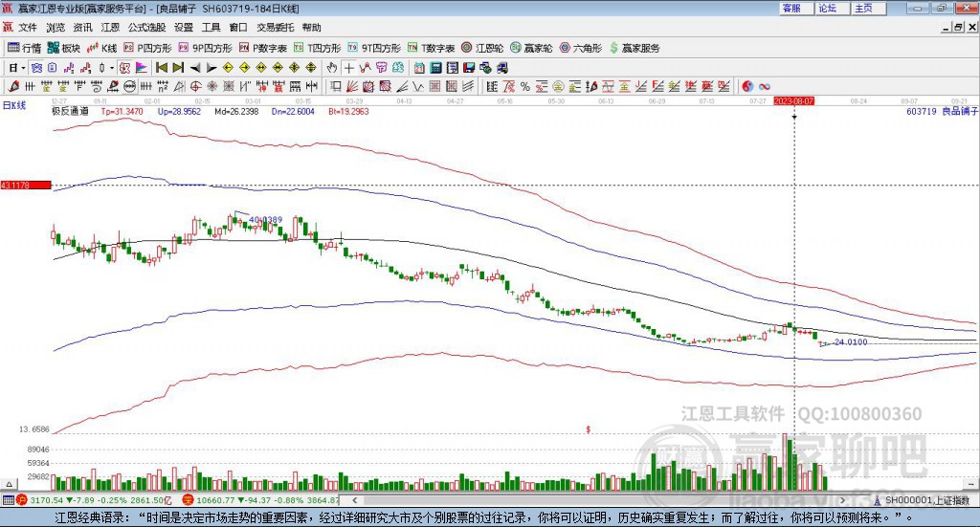The height and width of the screenshot is (527, 980).
Task: Open the 板块 sector view
Action: click(65, 48)
